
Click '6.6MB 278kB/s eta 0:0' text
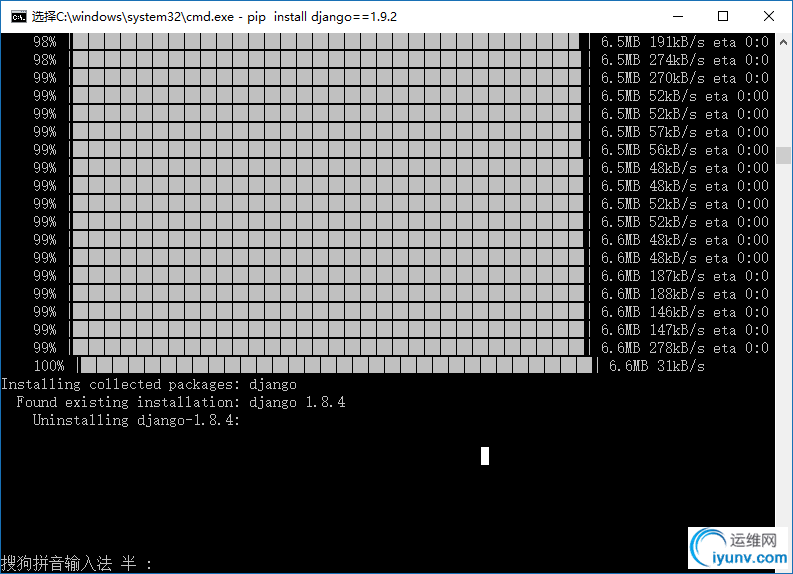click(x=685, y=348)
